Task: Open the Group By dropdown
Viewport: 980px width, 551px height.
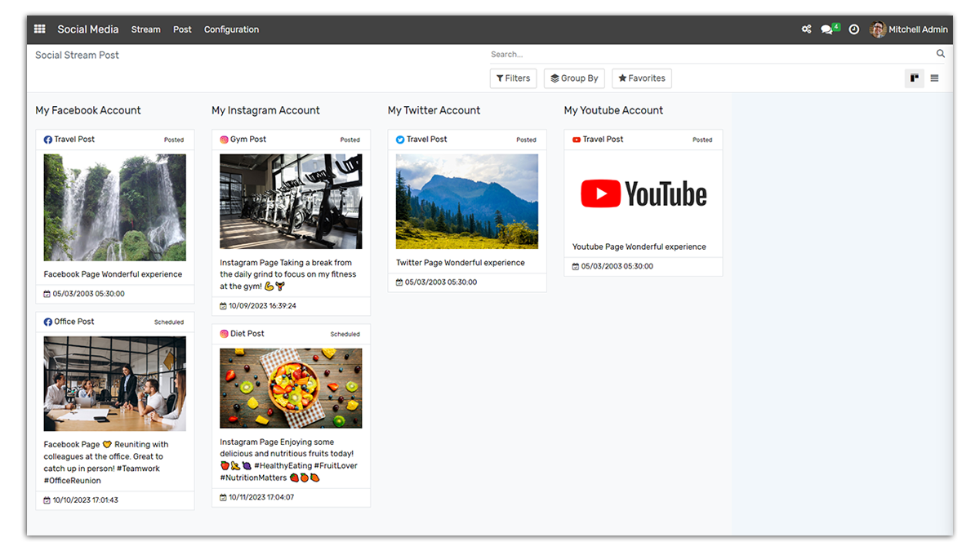Action: [x=574, y=78]
